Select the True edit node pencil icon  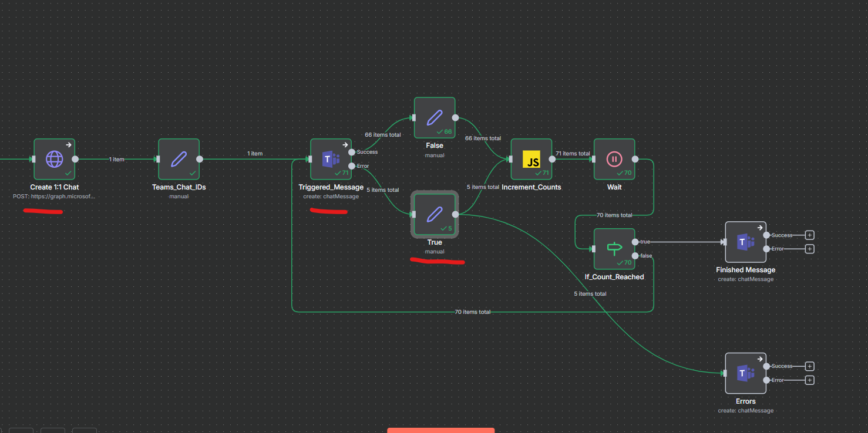pyautogui.click(x=435, y=214)
